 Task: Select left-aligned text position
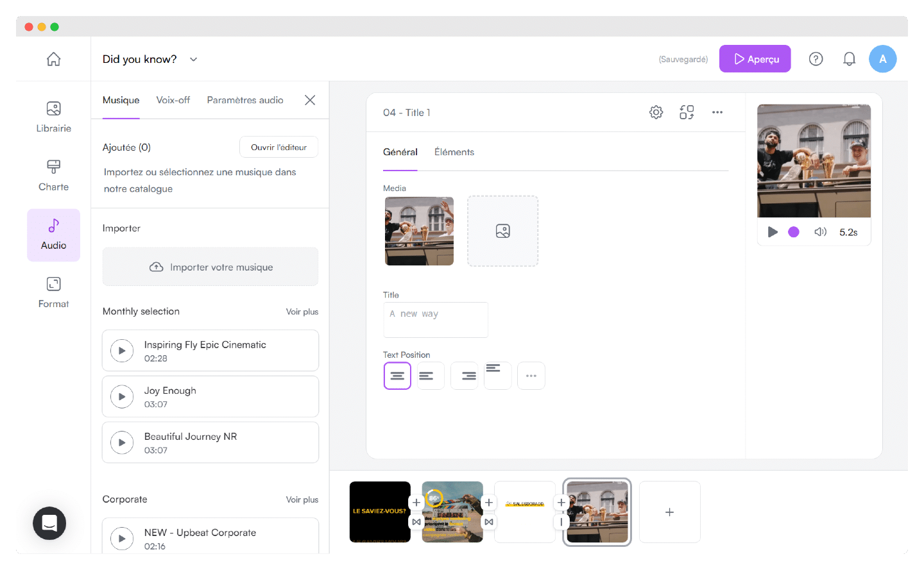click(x=431, y=376)
